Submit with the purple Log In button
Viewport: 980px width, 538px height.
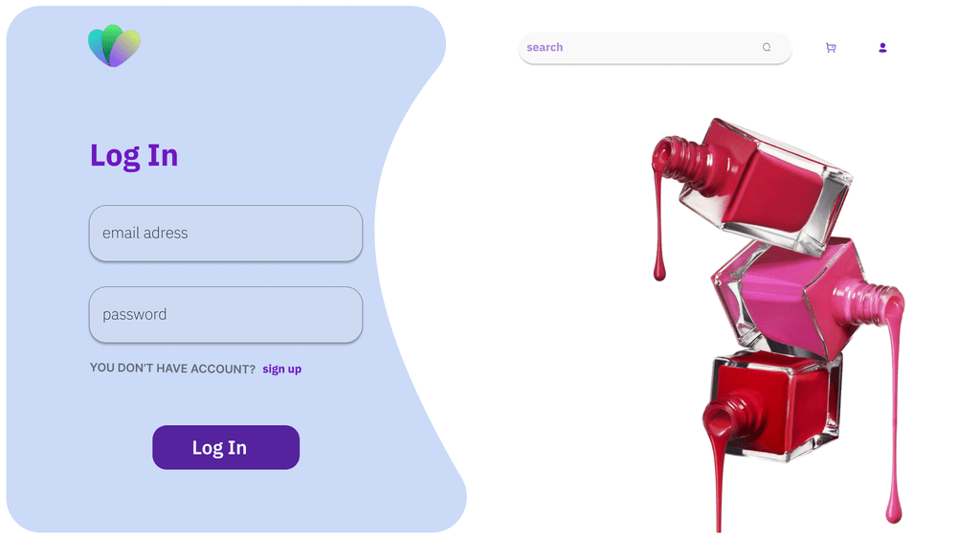[226, 447]
